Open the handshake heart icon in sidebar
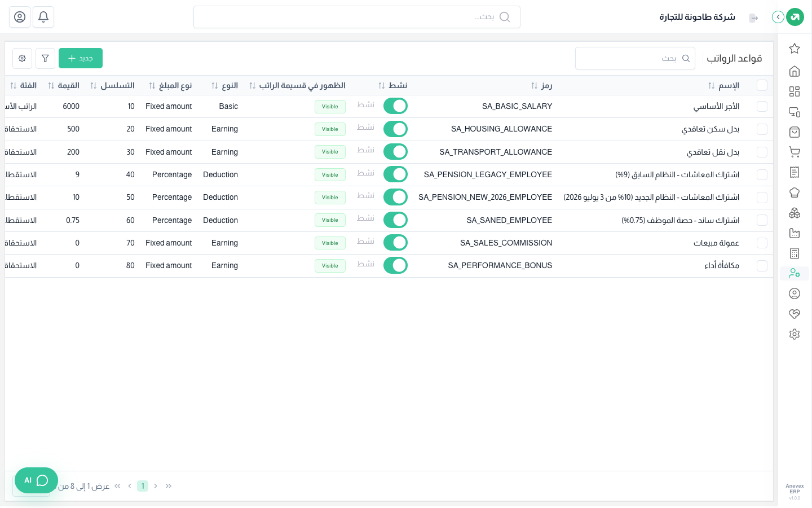The image size is (812, 508). pos(795,314)
